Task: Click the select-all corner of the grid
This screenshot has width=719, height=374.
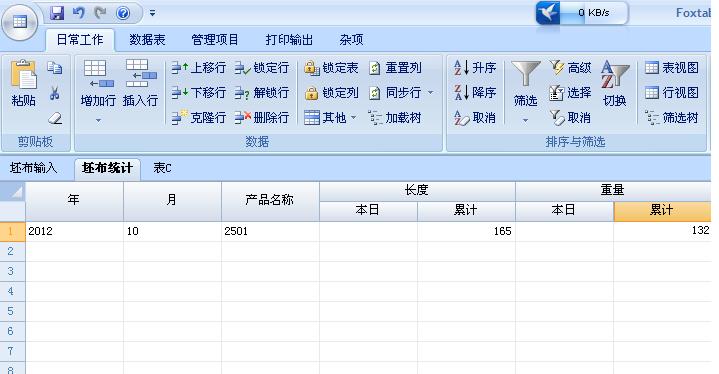Action: click(12, 192)
